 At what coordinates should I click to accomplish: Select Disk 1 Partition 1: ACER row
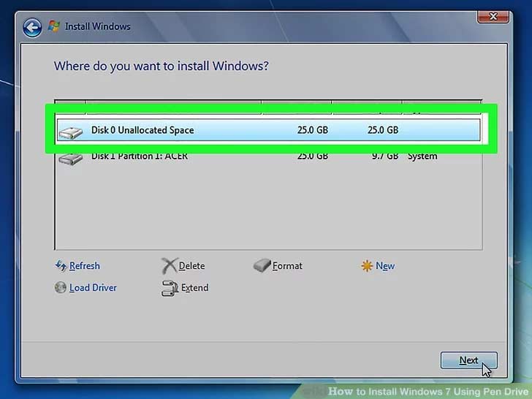coord(268,156)
